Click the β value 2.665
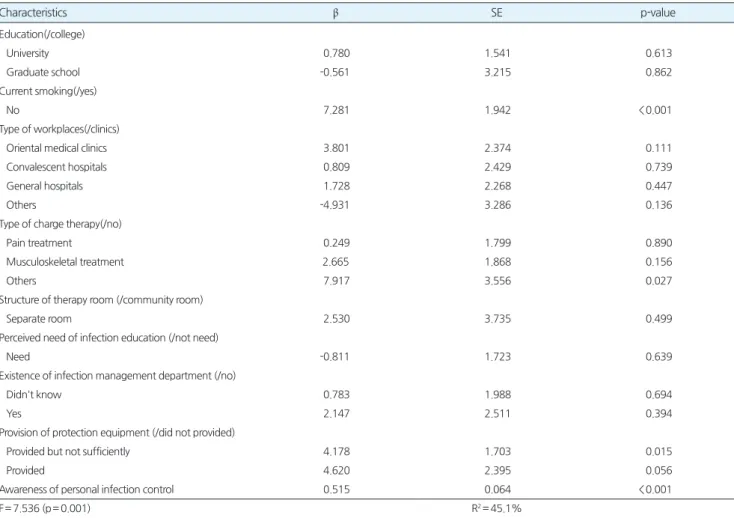Screen dimensions: 734x518 coord(336,262)
